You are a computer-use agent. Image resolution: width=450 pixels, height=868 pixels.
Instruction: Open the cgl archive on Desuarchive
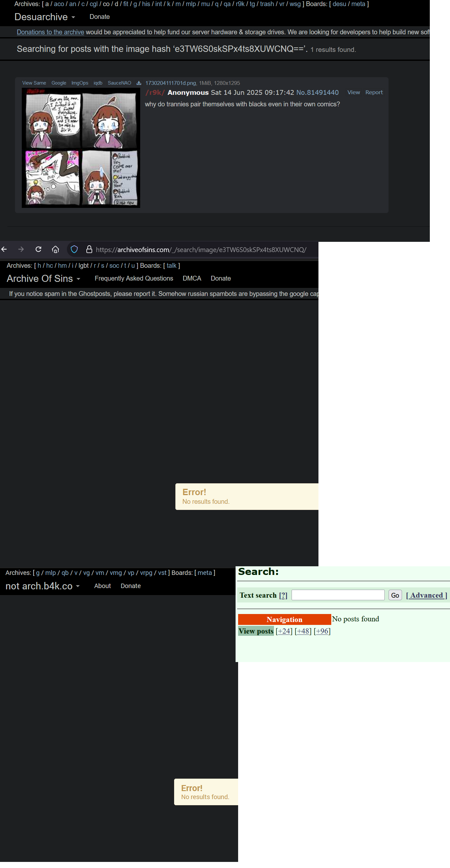point(94,4)
